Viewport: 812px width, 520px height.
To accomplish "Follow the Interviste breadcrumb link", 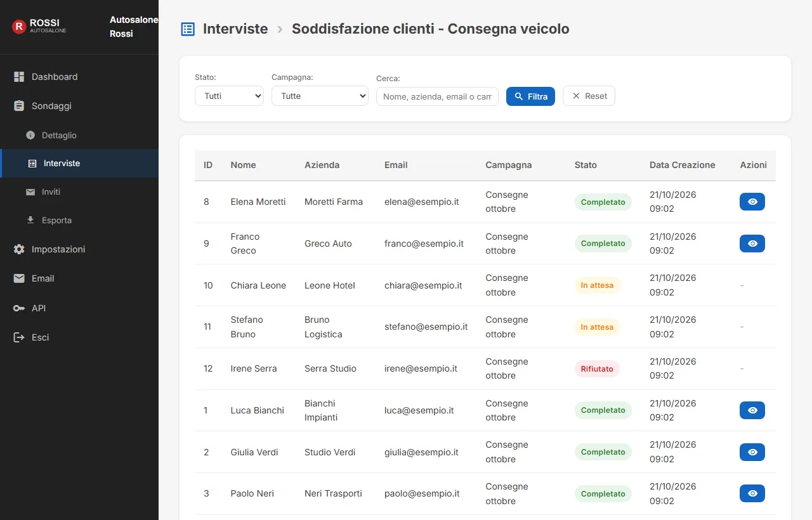I will tap(235, 29).
